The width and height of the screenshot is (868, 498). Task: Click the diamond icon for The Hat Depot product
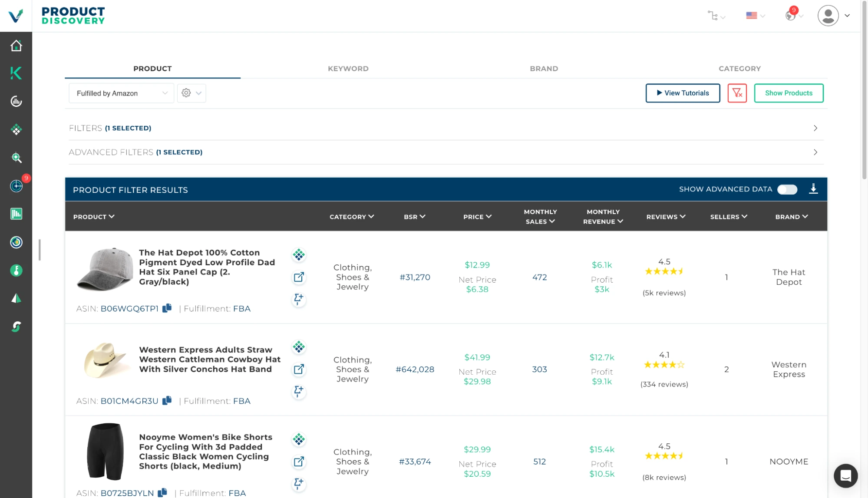coord(299,255)
